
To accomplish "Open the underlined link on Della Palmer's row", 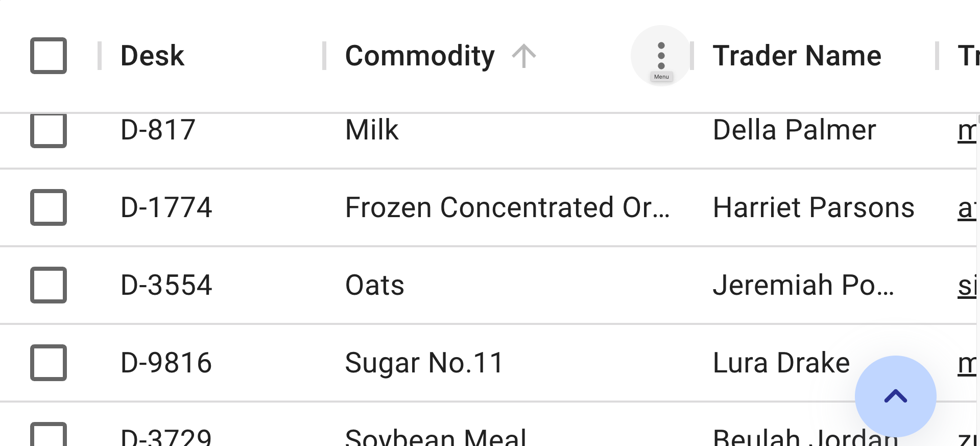I will pos(969,131).
